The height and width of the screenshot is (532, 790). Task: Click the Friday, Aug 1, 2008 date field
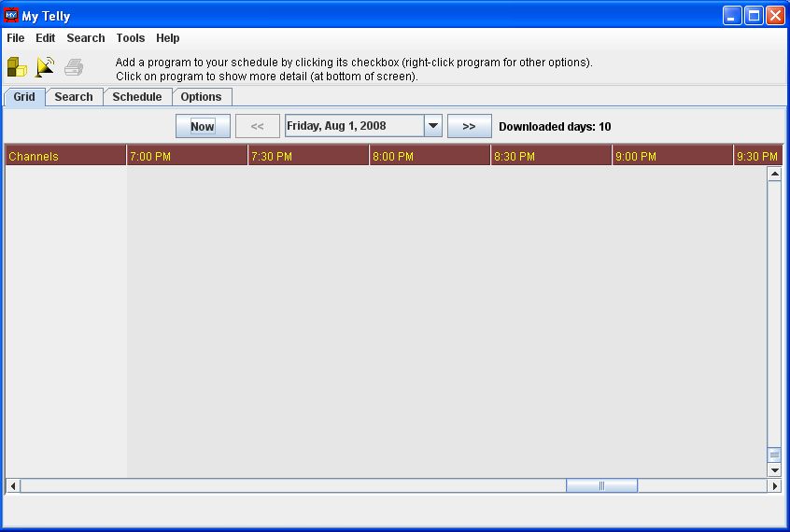point(354,126)
